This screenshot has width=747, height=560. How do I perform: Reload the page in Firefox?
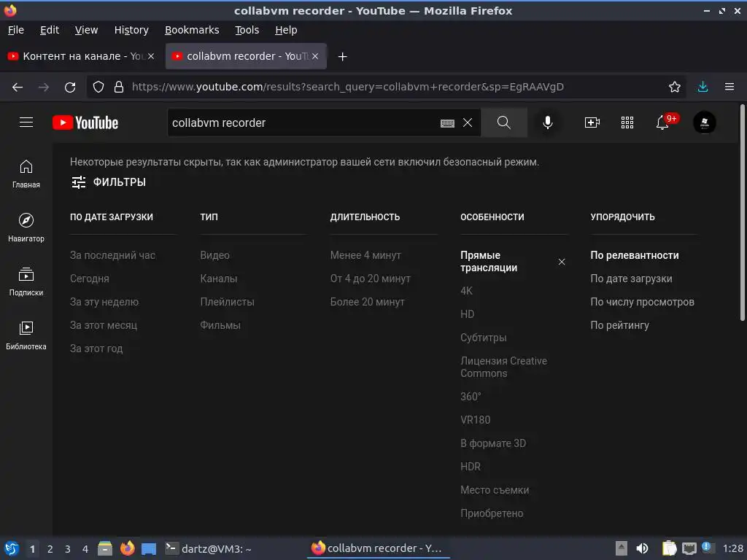point(70,87)
